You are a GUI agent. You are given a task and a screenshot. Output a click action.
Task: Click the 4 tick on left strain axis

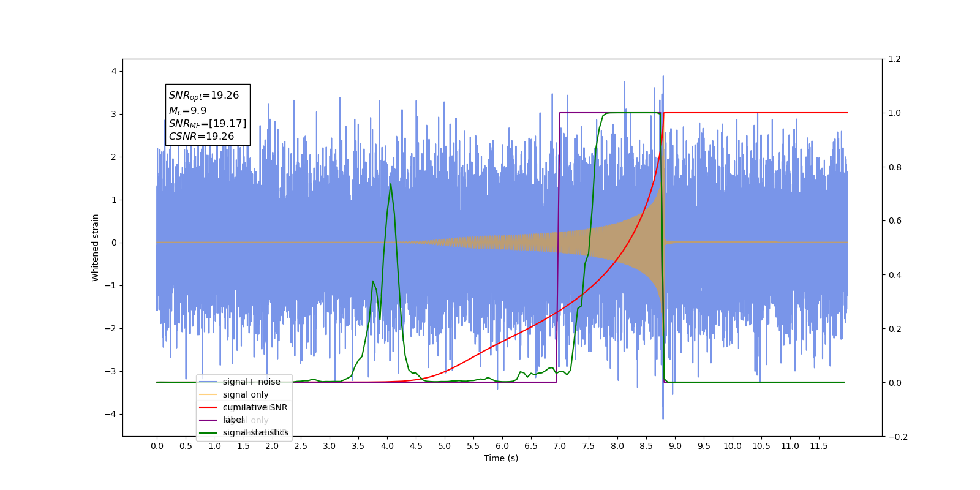pyautogui.click(x=114, y=72)
